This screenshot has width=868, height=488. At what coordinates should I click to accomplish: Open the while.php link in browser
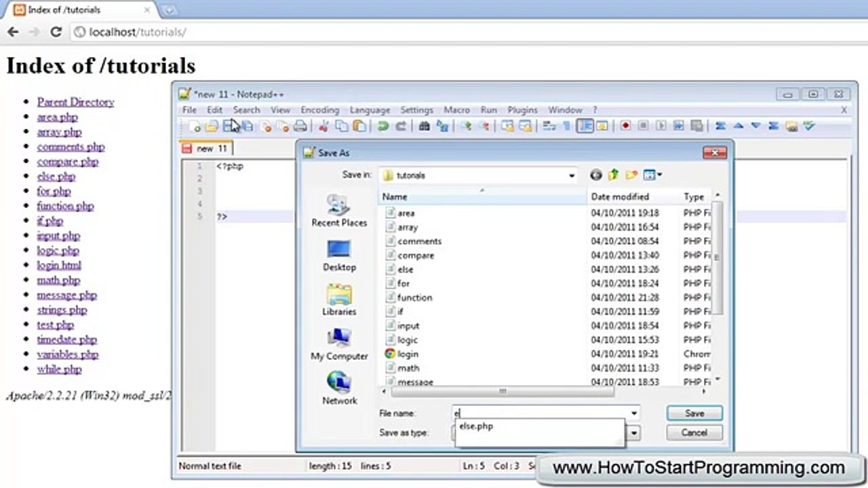[59, 369]
